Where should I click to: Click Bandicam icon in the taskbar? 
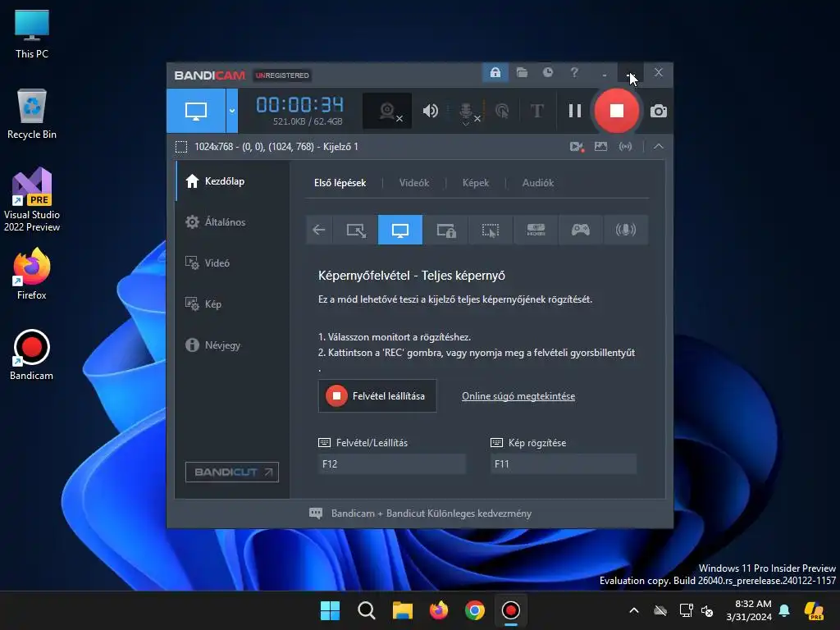[x=510, y=610]
